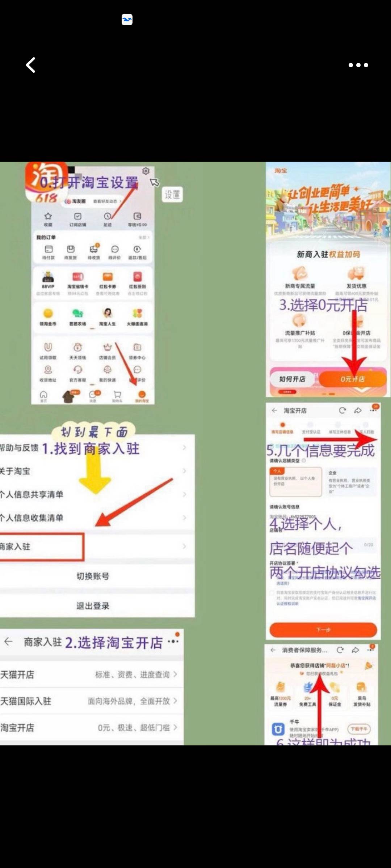Open the 商家入驻 row chevron
391x868 pixels.
tap(184, 546)
